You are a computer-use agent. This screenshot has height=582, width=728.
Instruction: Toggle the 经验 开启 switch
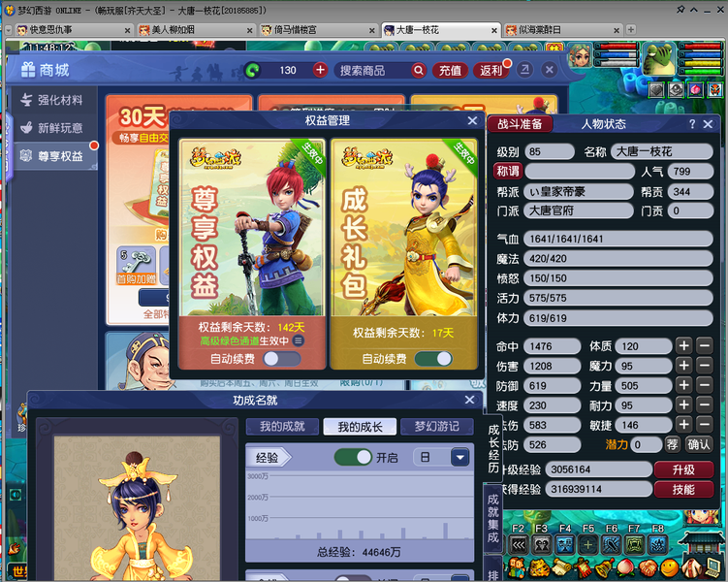(x=353, y=458)
